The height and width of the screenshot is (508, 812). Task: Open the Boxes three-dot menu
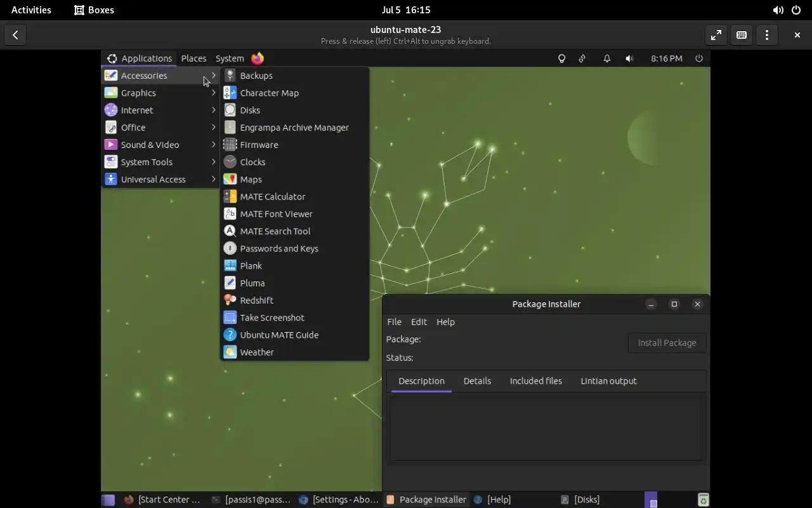pyautogui.click(x=767, y=36)
